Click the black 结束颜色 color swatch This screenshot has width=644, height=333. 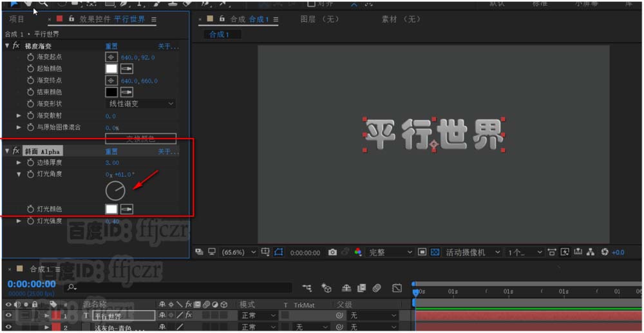[111, 92]
